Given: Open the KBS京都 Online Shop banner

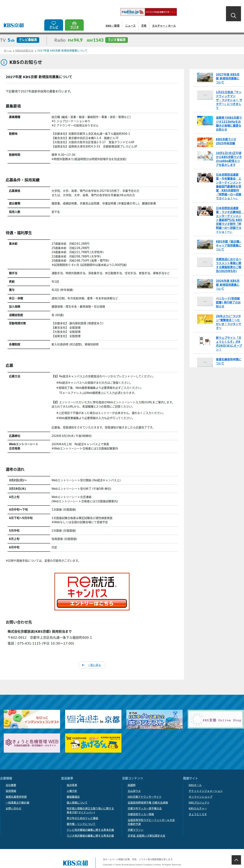Looking at the screenshot, I should coord(216,719).
